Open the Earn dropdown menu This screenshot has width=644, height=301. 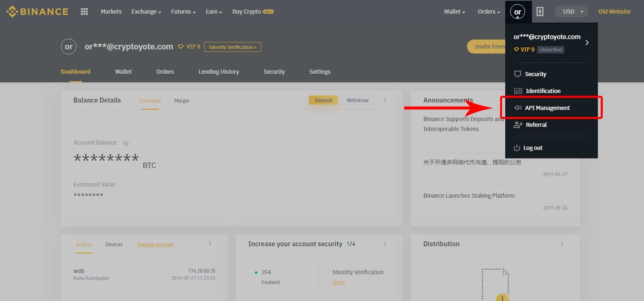(x=214, y=12)
